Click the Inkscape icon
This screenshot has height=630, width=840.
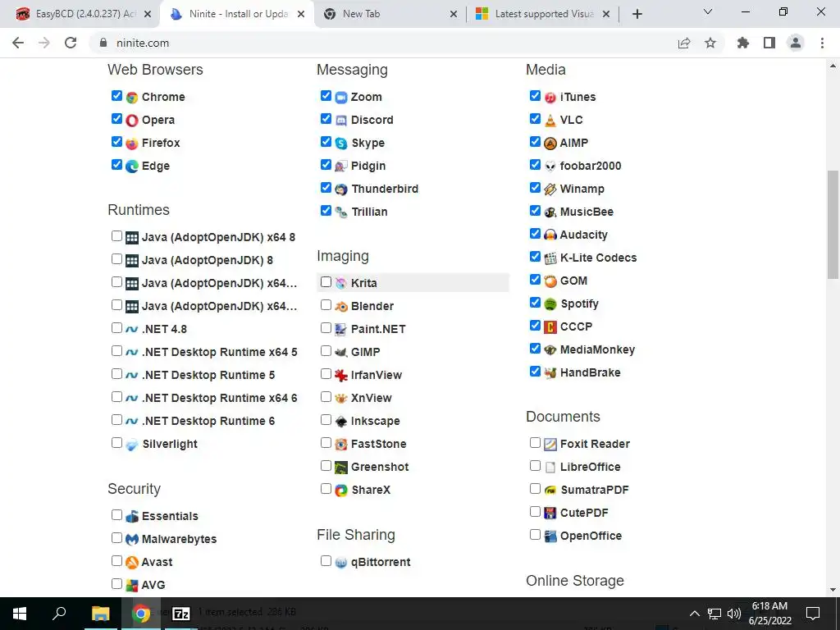point(341,422)
